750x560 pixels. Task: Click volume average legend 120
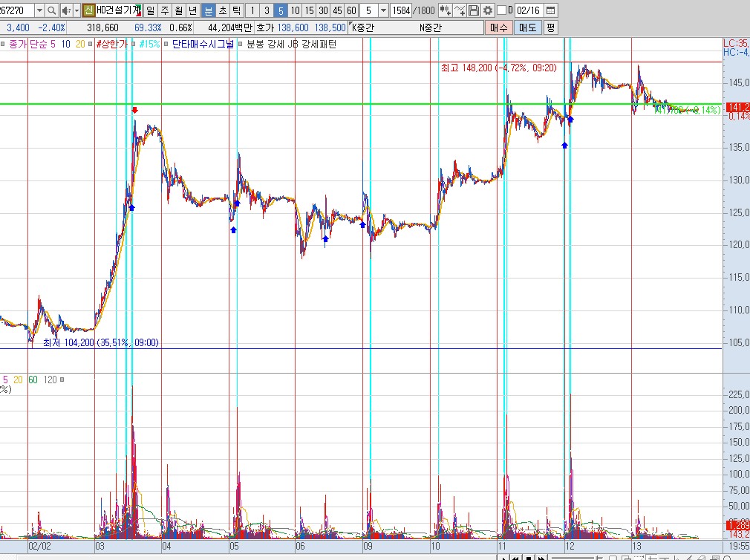pyautogui.click(x=50, y=380)
